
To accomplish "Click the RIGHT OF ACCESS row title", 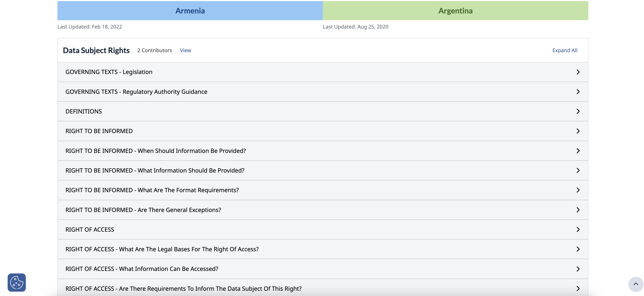I will click(90, 229).
